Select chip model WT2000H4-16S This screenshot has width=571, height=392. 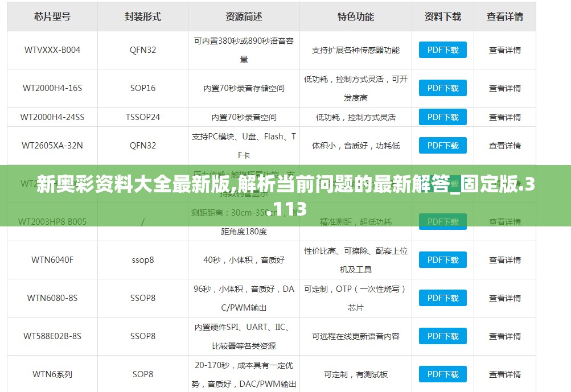pyautogui.click(x=52, y=88)
